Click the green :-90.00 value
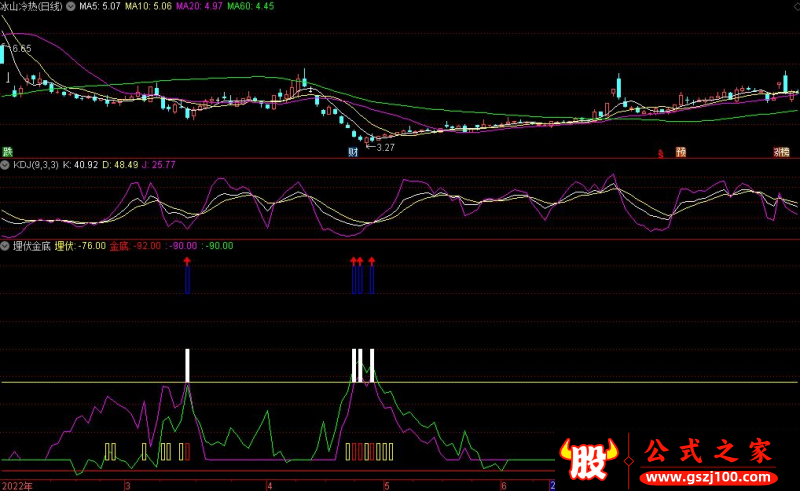This screenshot has height=491, width=800. [x=217, y=246]
